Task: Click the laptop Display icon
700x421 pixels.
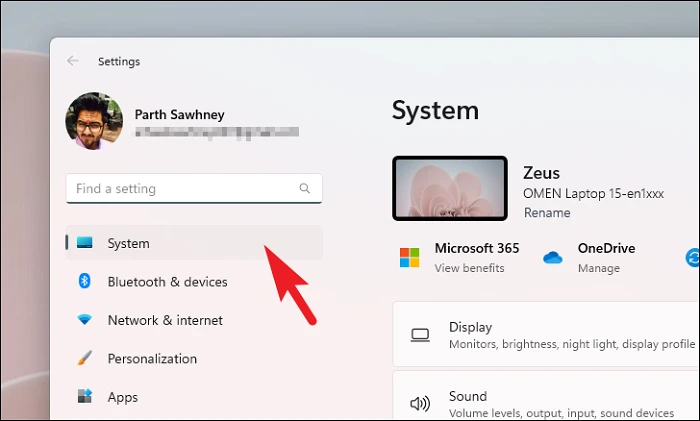Action: [x=420, y=335]
